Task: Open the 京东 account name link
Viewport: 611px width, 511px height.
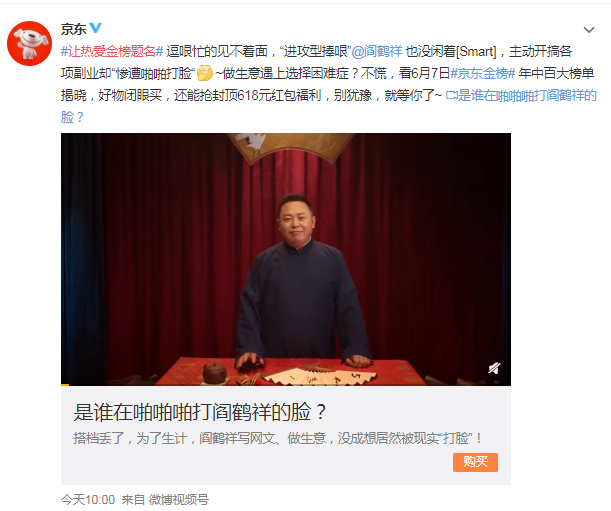Action: coord(73,29)
